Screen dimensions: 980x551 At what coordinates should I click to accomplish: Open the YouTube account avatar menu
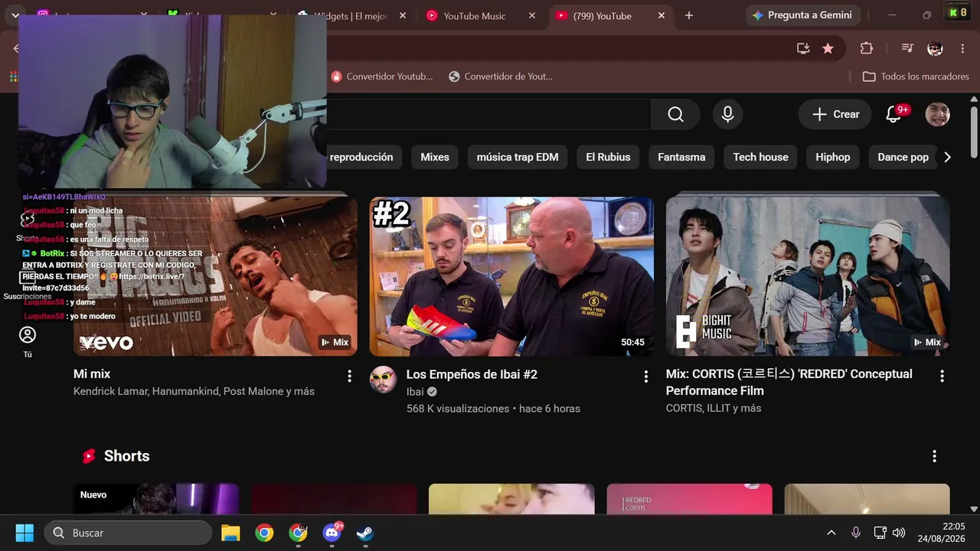click(x=937, y=114)
